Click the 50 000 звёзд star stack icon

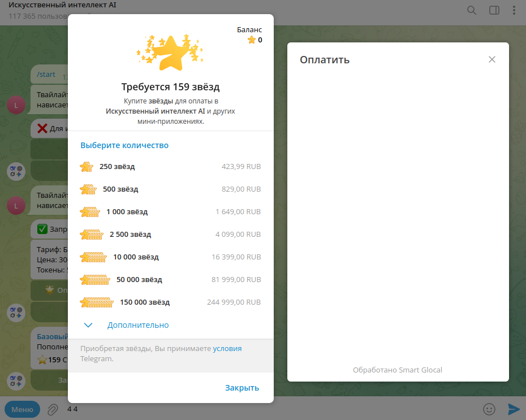pos(95,280)
